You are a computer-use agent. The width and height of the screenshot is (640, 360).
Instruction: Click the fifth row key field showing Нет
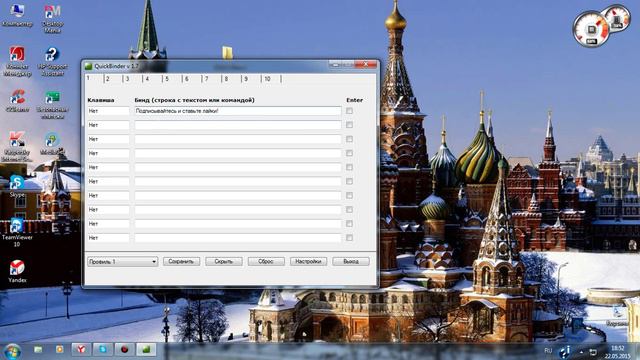(x=108, y=167)
